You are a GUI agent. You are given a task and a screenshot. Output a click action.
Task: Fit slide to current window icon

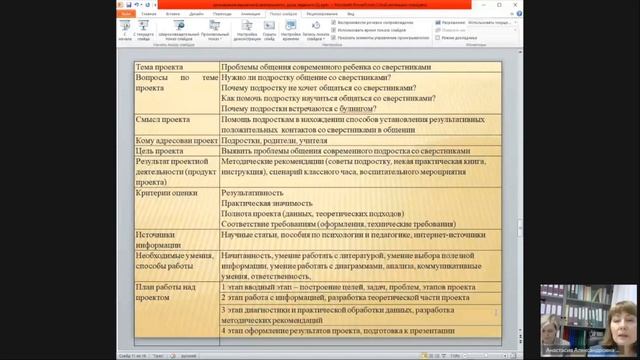513,356
